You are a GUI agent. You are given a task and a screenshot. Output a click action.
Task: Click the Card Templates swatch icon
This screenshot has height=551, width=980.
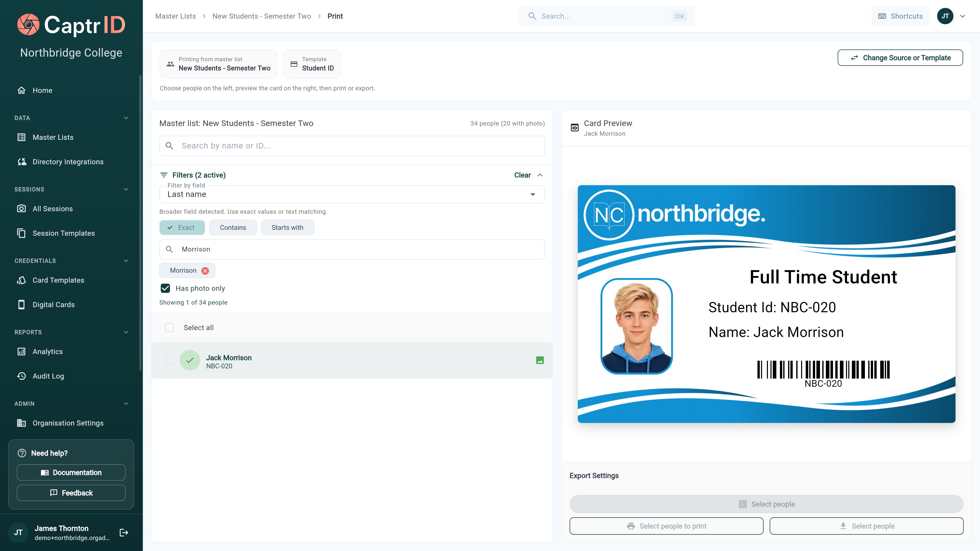tap(22, 280)
